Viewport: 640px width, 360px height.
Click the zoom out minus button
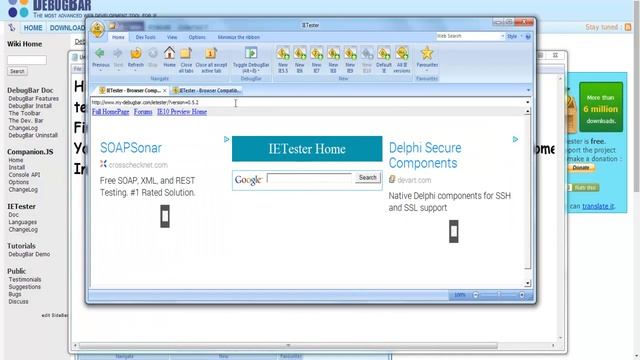(x=476, y=295)
